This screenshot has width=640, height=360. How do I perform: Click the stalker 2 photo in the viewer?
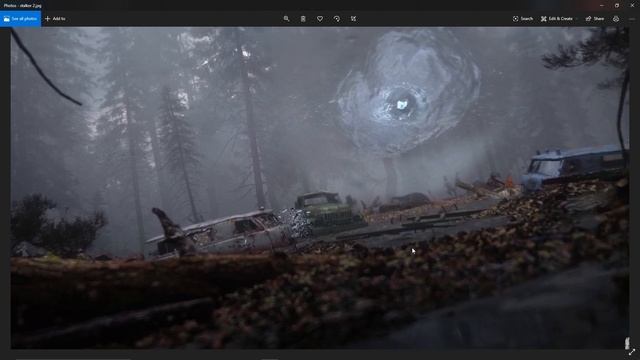point(320,188)
